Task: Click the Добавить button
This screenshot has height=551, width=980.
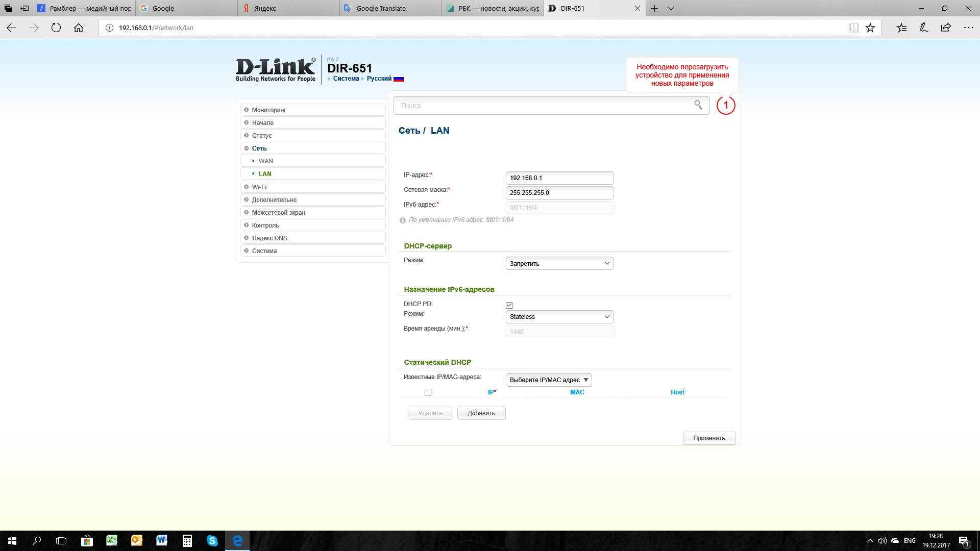Action: (481, 413)
